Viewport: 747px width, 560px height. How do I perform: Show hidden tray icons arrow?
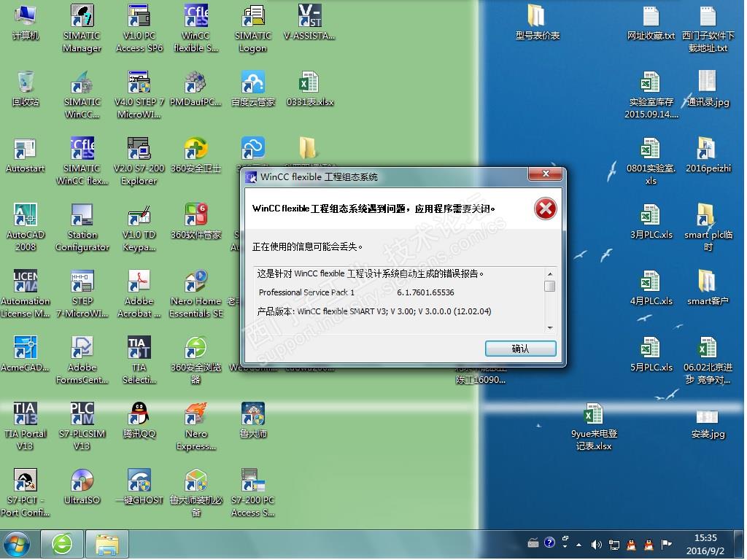[x=578, y=544]
